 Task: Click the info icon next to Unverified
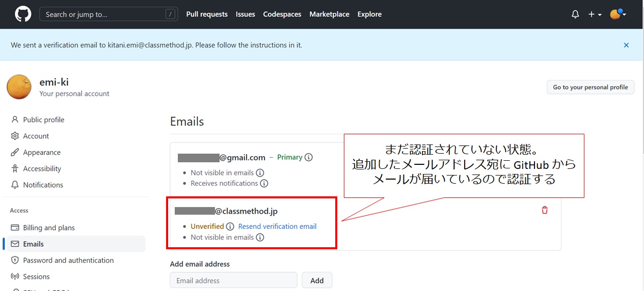point(230,226)
